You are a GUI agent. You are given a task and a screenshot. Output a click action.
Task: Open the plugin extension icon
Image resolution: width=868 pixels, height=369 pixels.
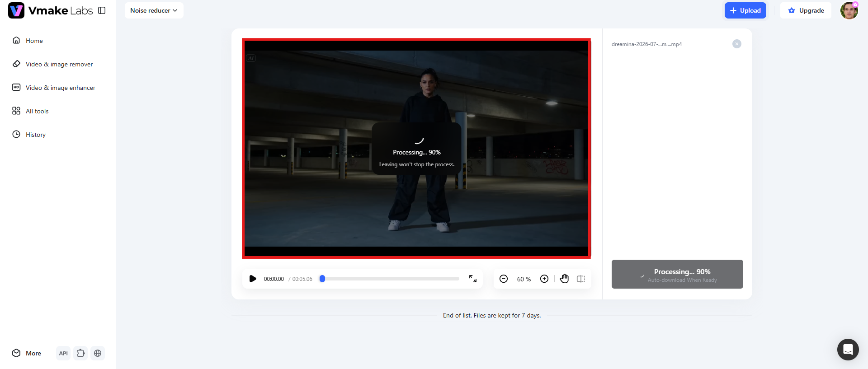click(x=80, y=353)
